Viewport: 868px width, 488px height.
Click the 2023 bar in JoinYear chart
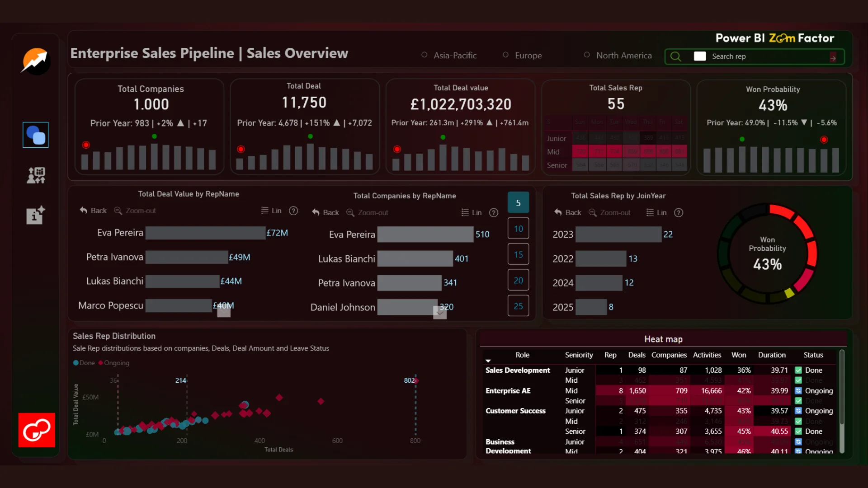point(618,235)
